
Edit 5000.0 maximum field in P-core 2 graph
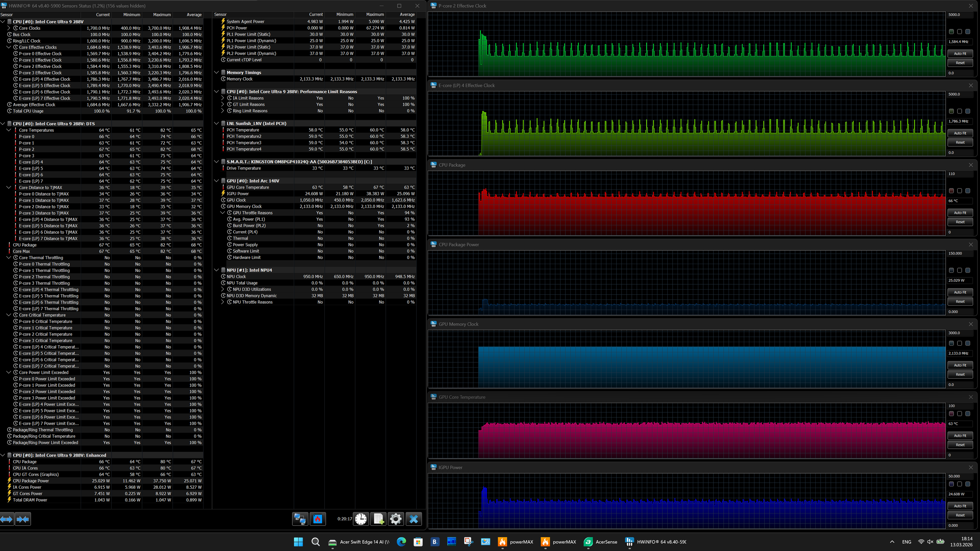[x=960, y=15]
